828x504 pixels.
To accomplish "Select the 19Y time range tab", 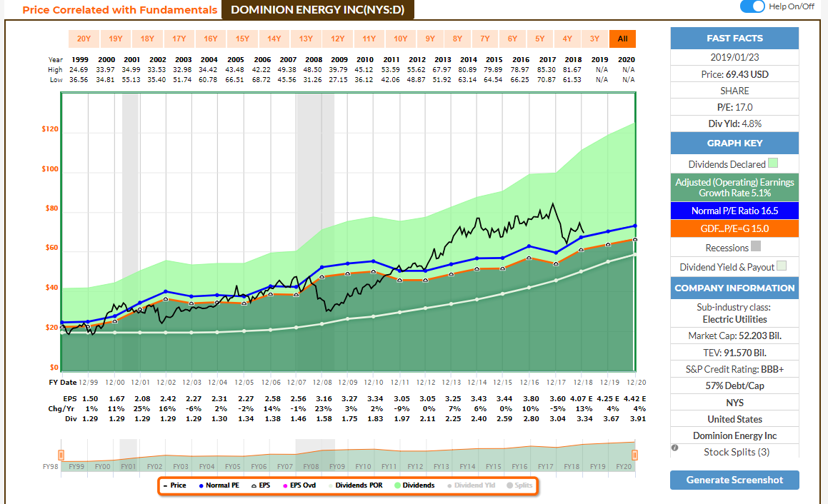I will 116,39.
